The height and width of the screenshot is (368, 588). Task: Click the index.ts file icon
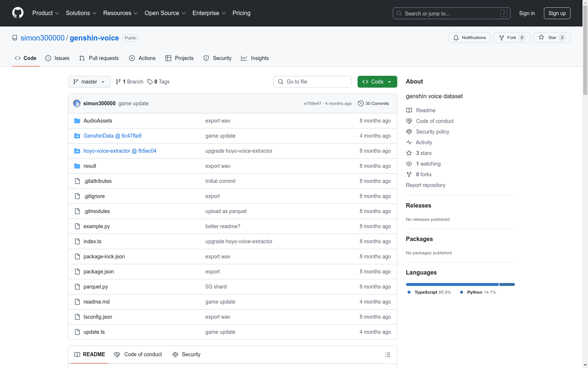[x=77, y=241]
